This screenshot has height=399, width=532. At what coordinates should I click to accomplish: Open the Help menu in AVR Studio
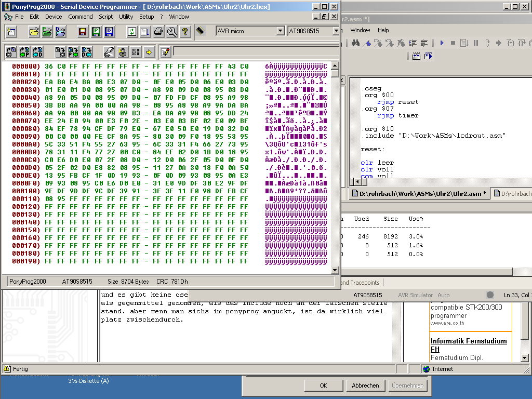pyautogui.click(x=383, y=30)
